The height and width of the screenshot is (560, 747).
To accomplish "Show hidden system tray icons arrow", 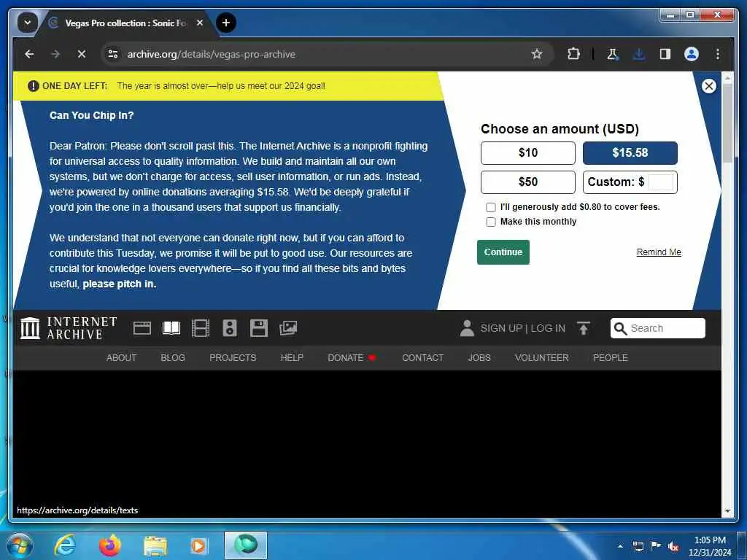I will point(620,546).
